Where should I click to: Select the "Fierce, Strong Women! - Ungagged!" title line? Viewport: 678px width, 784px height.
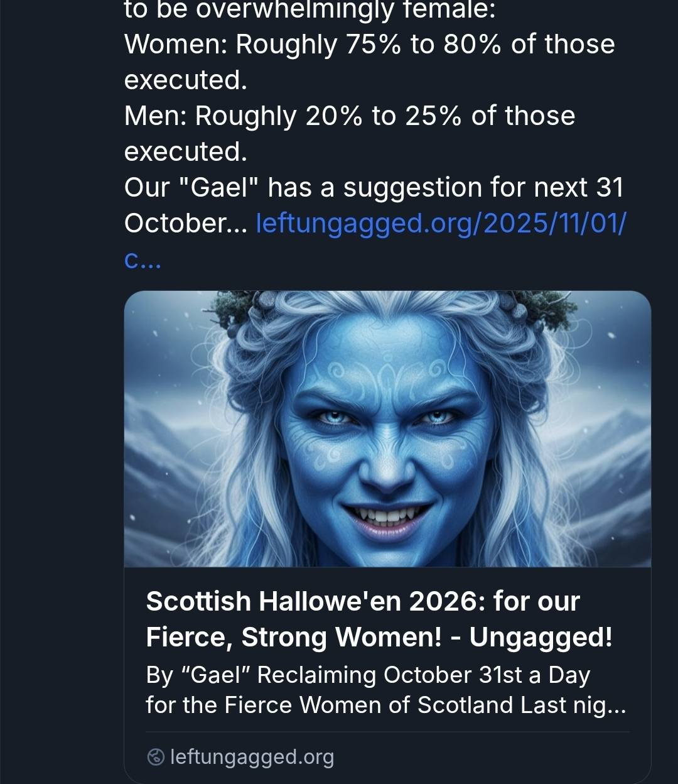click(x=379, y=637)
